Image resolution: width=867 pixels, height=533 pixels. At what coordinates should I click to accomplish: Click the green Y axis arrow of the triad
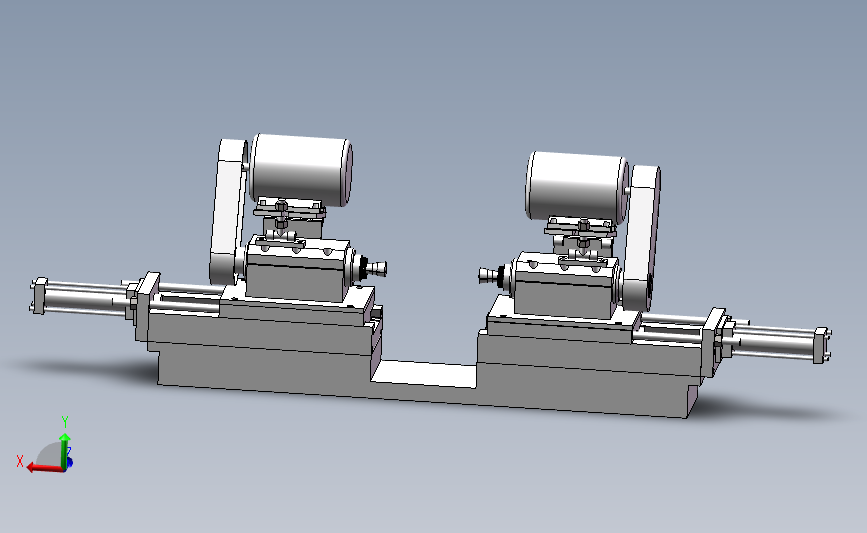click(65, 450)
